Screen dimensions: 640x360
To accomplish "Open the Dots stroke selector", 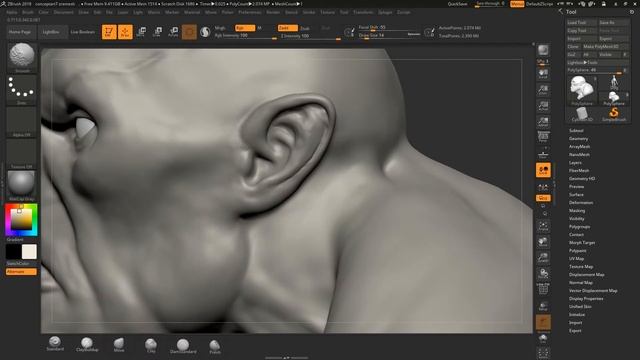I will (22, 90).
